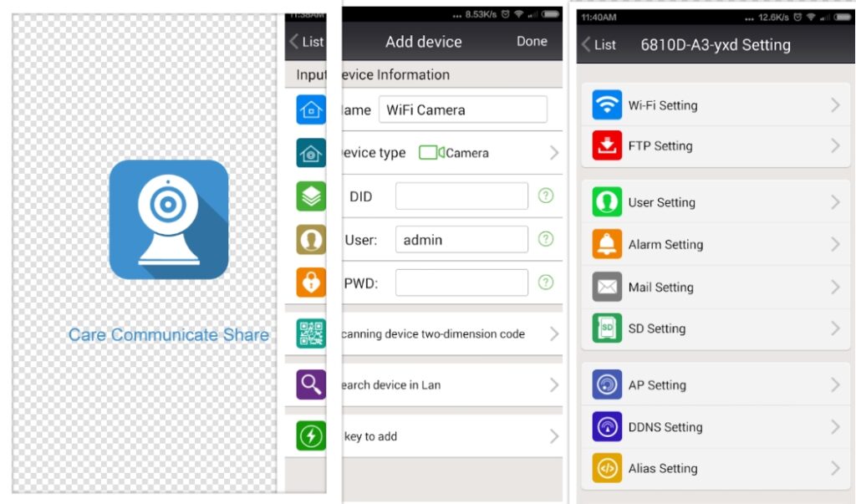Open the Wi-Fi Setting row chevron

point(834,105)
